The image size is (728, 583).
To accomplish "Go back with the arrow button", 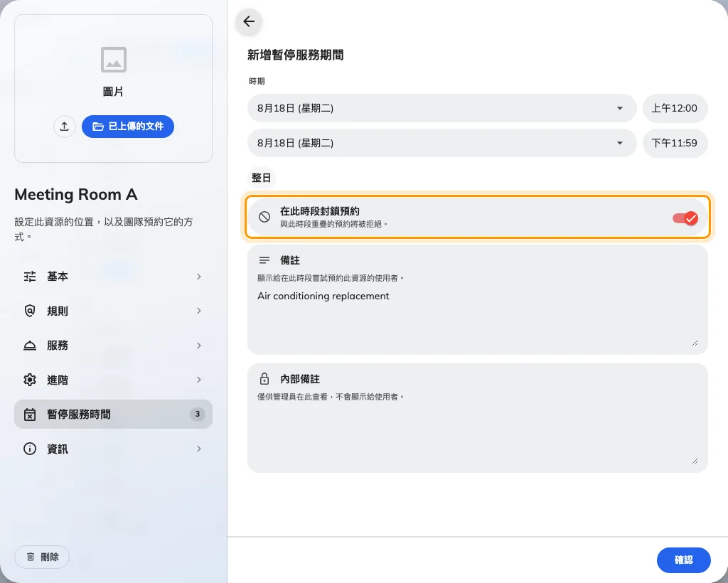I will click(x=249, y=21).
